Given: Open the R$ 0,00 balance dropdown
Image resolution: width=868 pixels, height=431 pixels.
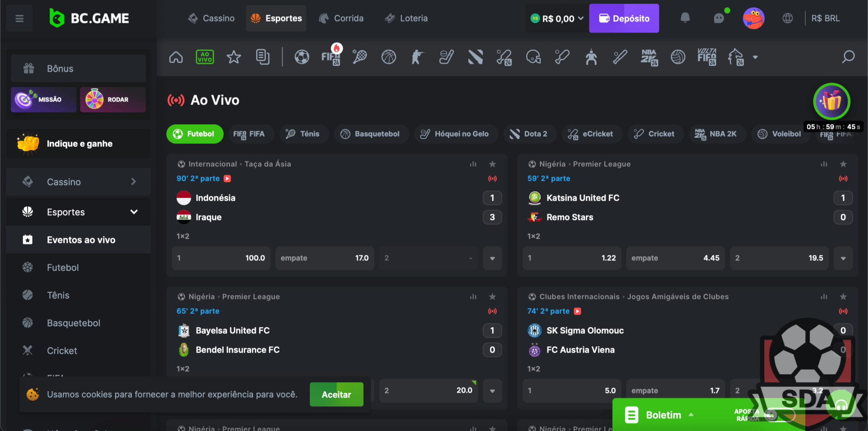Looking at the screenshot, I should click(x=557, y=18).
